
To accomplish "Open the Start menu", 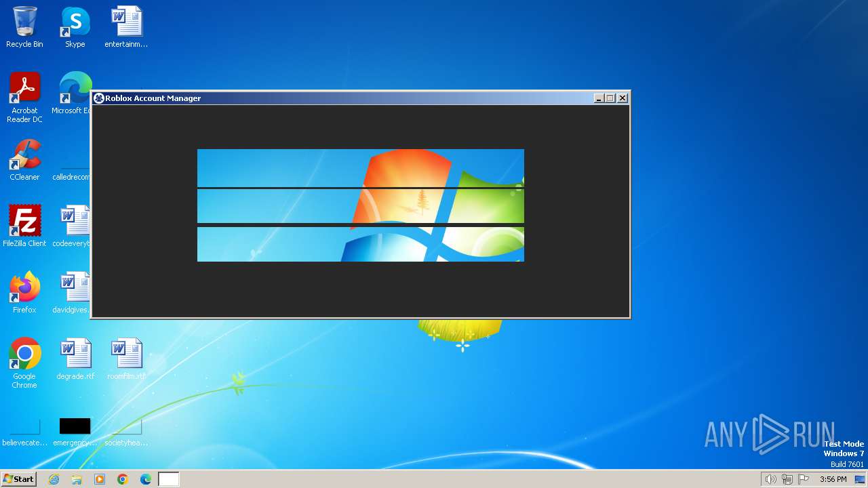I will point(19,479).
